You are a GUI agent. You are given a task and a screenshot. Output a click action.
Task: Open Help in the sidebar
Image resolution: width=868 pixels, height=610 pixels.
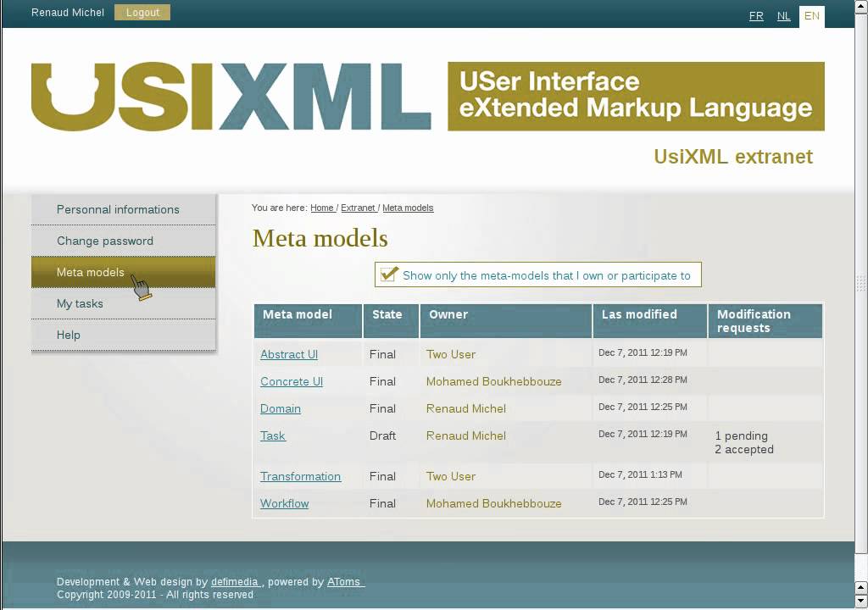[124, 335]
